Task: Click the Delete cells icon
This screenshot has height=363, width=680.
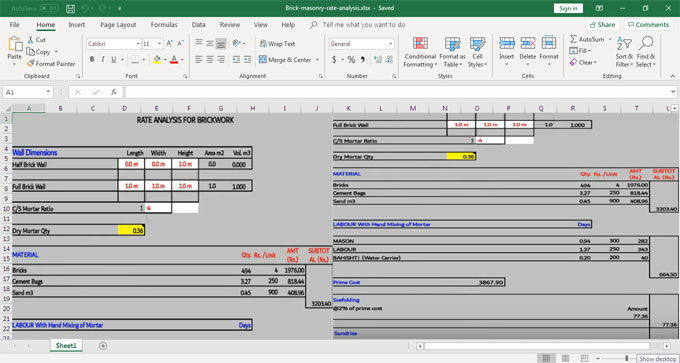Action: tap(528, 43)
